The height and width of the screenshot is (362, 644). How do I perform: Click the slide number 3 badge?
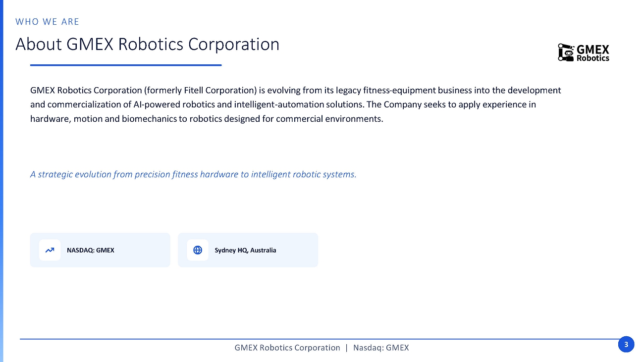coord(626,344)
